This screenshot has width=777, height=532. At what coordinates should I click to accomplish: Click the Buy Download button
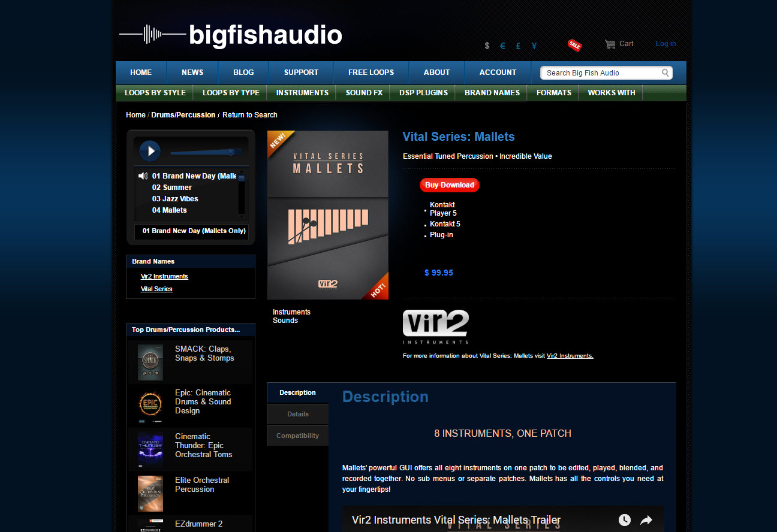click(x=450, y=185)
